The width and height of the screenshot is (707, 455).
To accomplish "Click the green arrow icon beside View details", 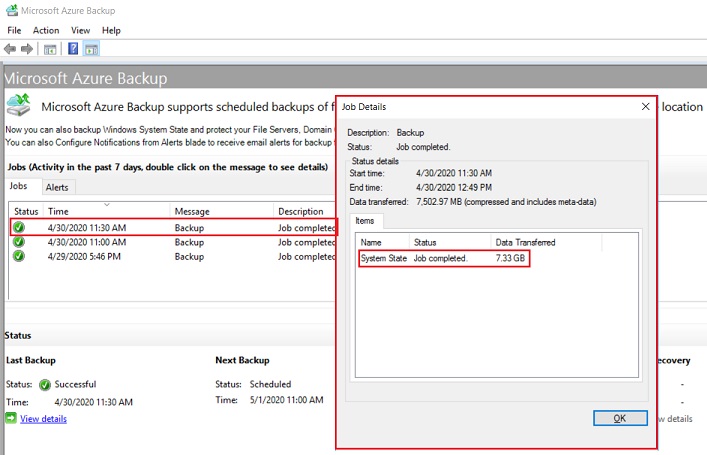I will point(11,418).
